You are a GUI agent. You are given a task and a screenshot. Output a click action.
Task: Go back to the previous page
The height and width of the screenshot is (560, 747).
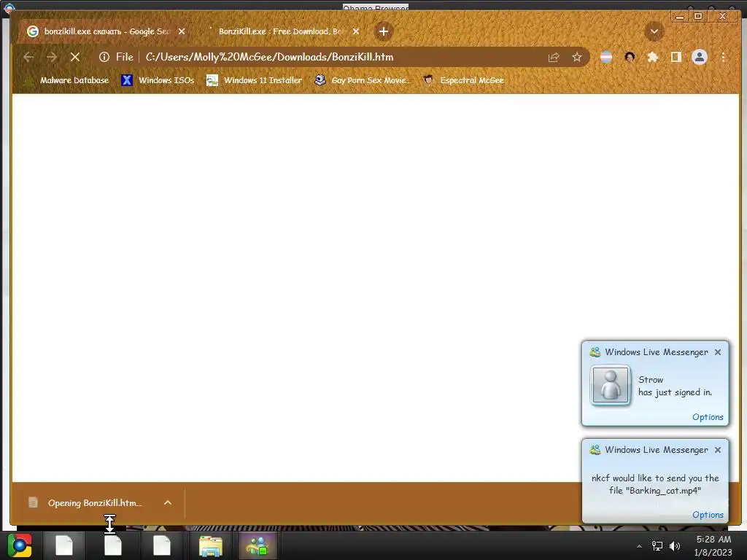[x=28, y=57]
